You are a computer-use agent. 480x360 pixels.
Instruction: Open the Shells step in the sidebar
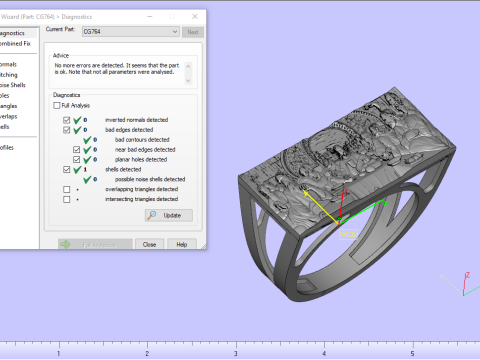5,127
